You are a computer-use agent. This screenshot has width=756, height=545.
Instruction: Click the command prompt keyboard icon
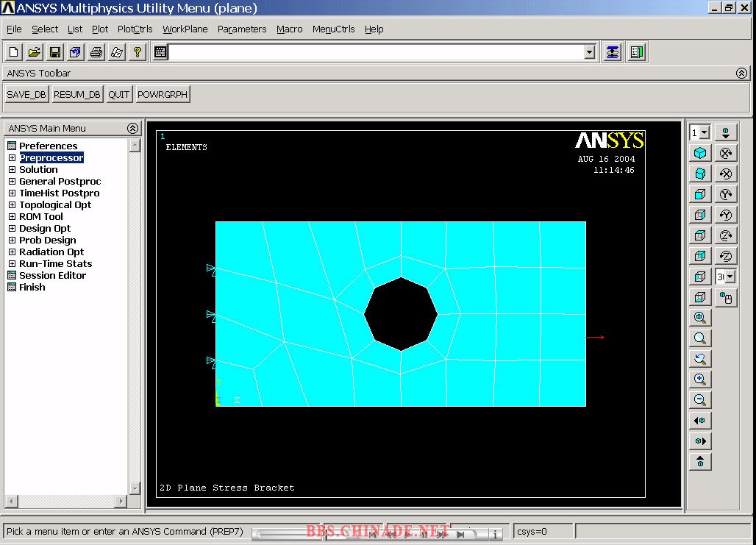click(x=160, y=52)
